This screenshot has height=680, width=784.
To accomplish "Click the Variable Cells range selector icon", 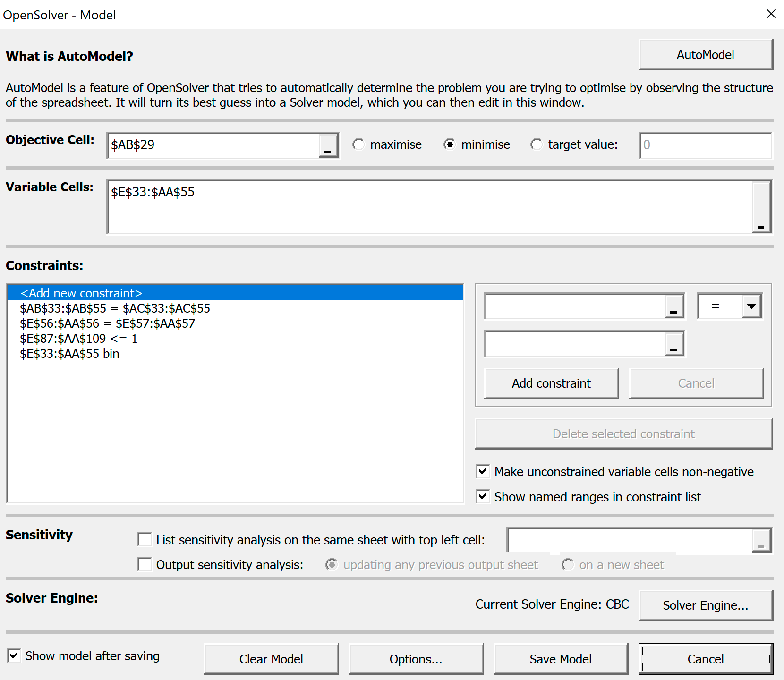I will click(x=761, y=207).
